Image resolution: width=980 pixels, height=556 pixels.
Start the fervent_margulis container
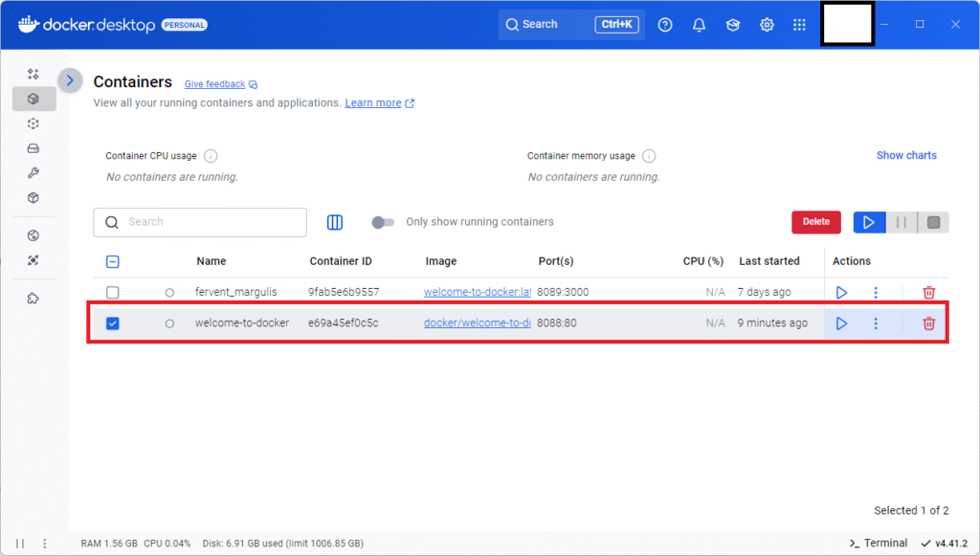841,293
